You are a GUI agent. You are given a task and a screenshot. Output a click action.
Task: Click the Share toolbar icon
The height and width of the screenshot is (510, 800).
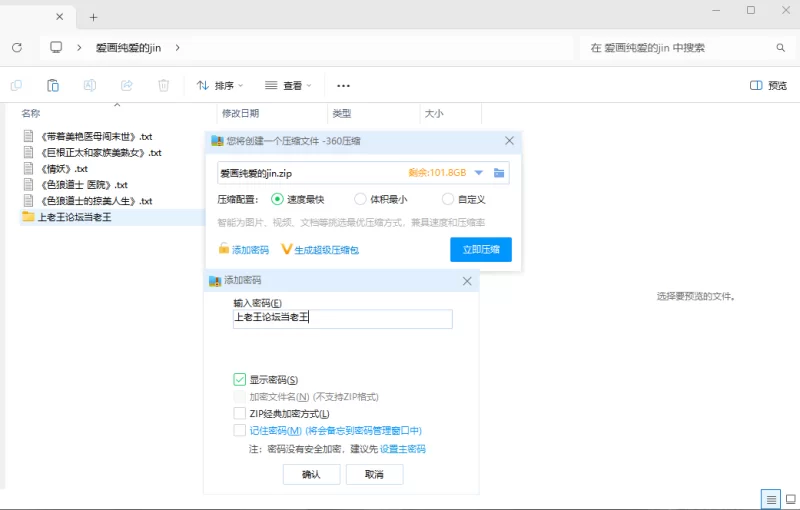coord(127,85)
